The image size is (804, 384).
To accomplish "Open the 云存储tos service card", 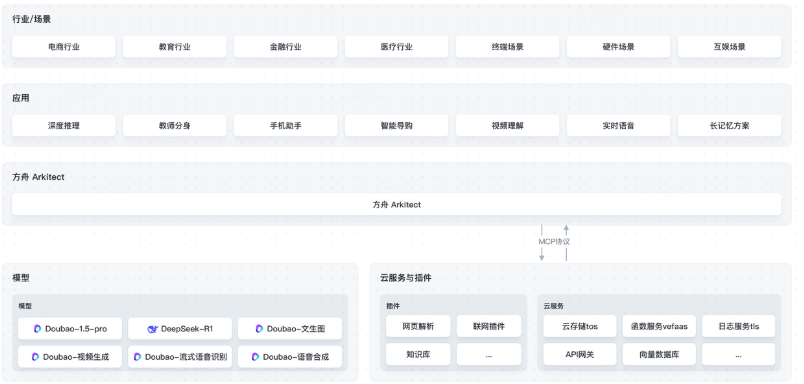I will tap(580, 326).
